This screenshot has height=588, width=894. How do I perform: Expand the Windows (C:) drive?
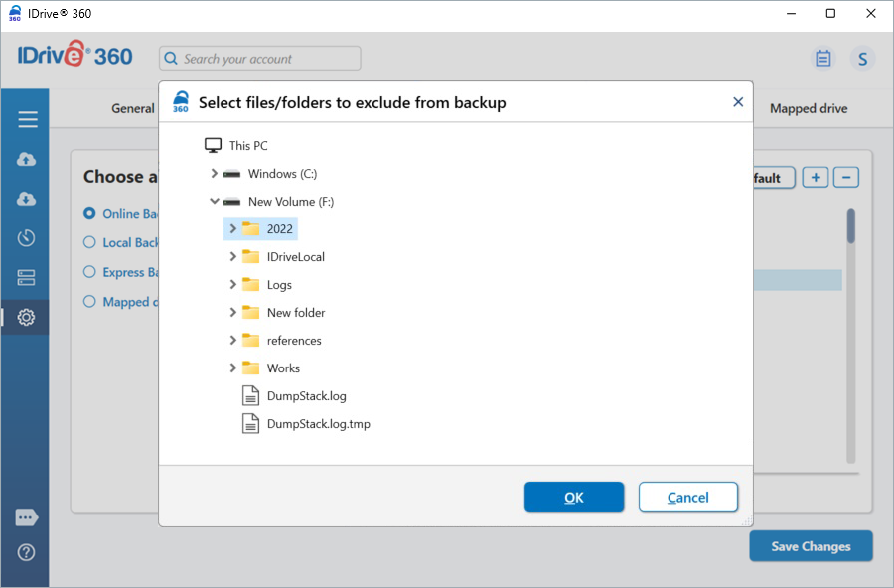[x=214, y=174]
